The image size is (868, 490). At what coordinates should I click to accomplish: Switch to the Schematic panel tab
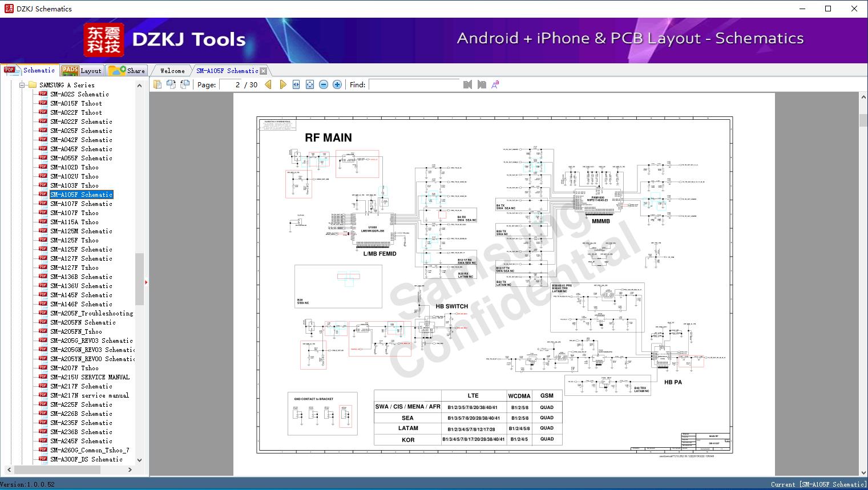(30, 70)
